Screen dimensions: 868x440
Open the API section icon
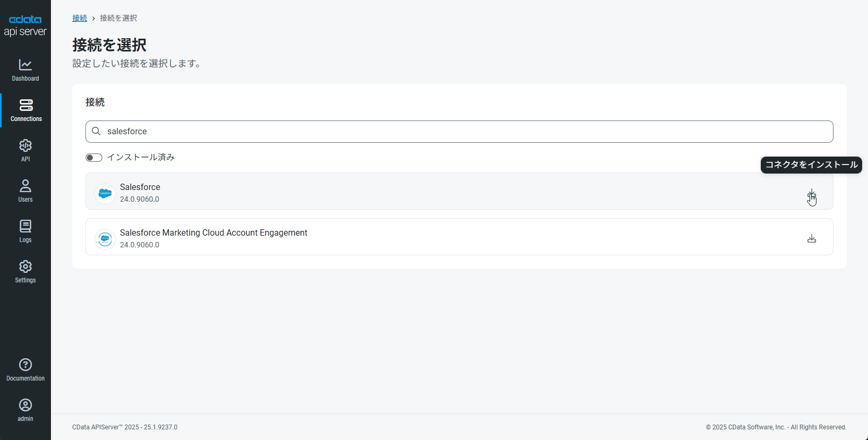coord(25,145)
